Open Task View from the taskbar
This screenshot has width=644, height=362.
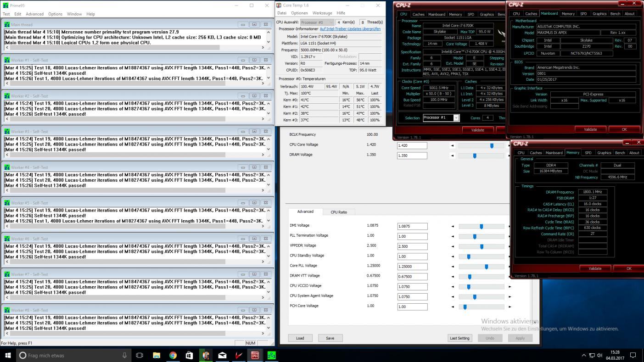pos(140,355)
